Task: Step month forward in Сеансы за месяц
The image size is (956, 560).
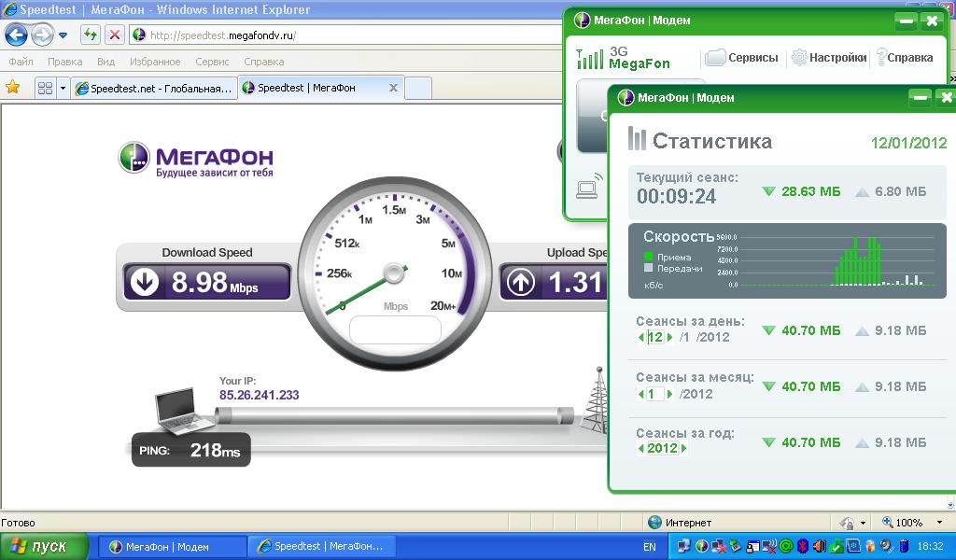Action: [x=669, y=394]
